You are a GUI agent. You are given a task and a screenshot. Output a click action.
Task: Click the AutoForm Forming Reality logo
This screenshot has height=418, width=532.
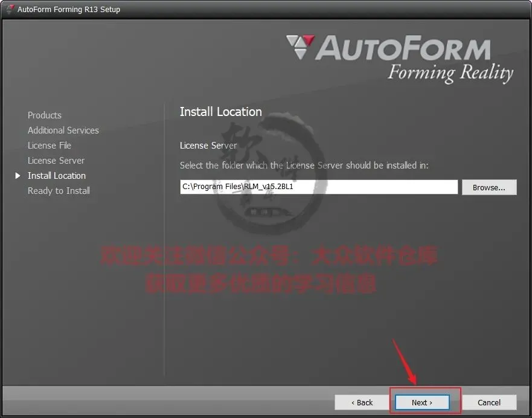[400, 59]
